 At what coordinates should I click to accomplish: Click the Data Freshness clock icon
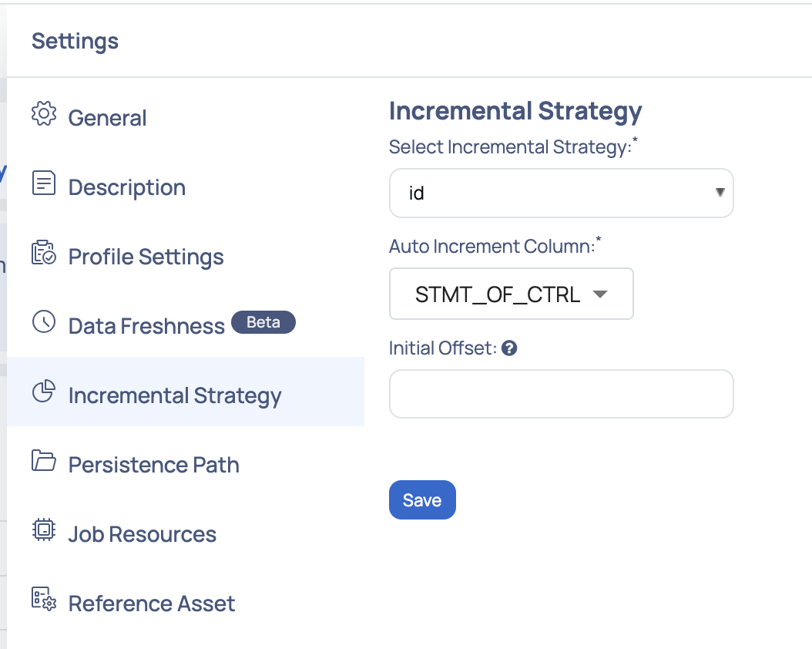coord(45,321)
